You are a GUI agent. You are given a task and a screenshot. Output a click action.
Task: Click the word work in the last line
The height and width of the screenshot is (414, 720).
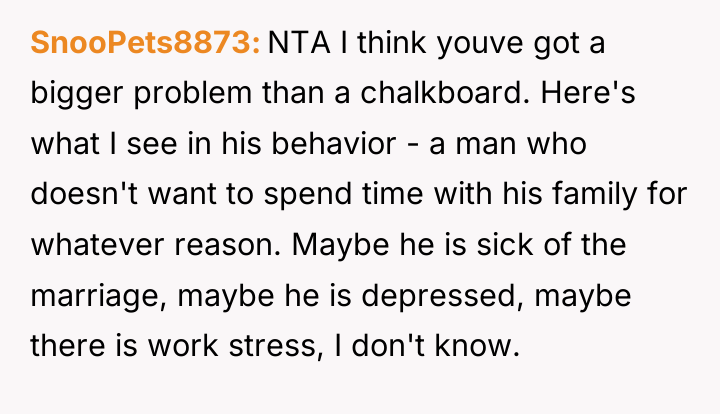183,346
